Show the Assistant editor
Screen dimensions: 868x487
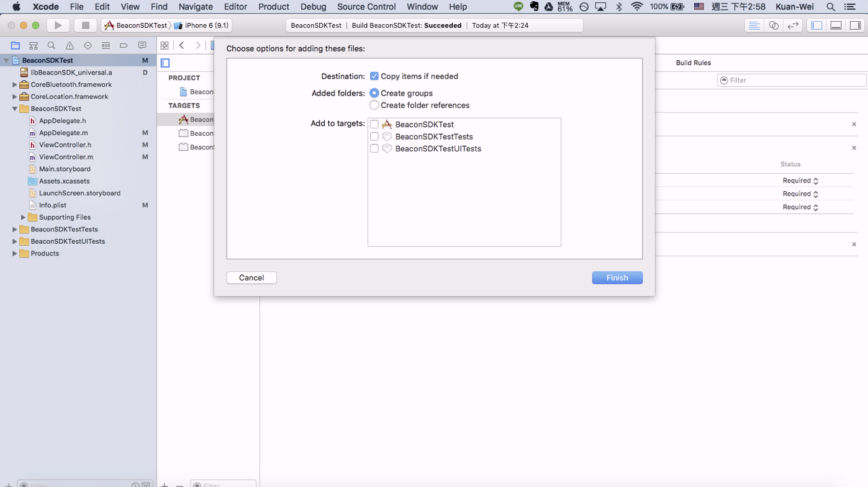tap(774, 25)
